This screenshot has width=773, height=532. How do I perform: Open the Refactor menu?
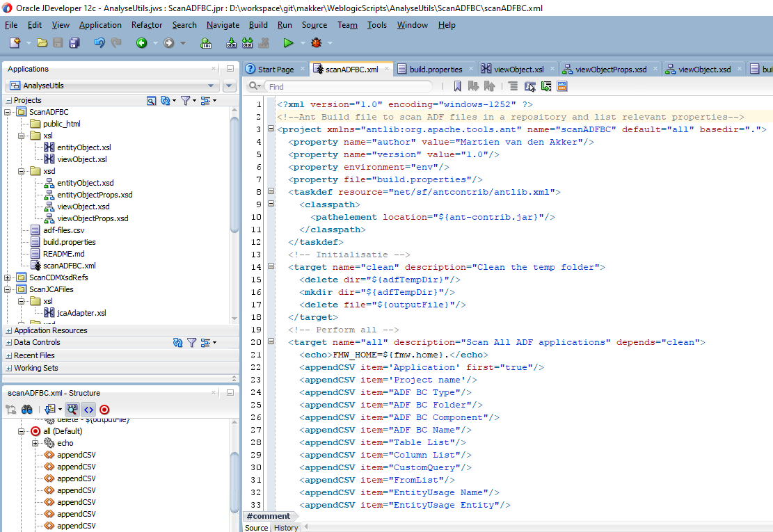click(x=147, y=25)
